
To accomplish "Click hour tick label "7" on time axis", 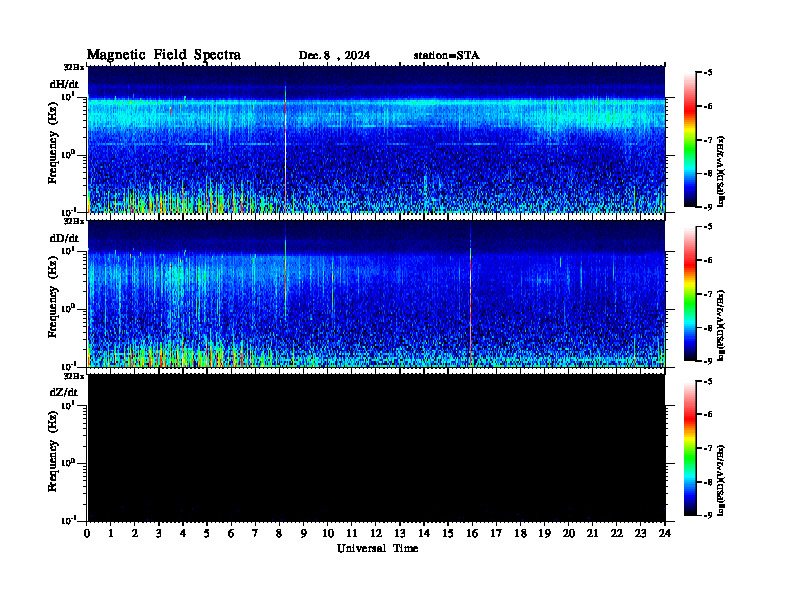I will pos(256,534).
